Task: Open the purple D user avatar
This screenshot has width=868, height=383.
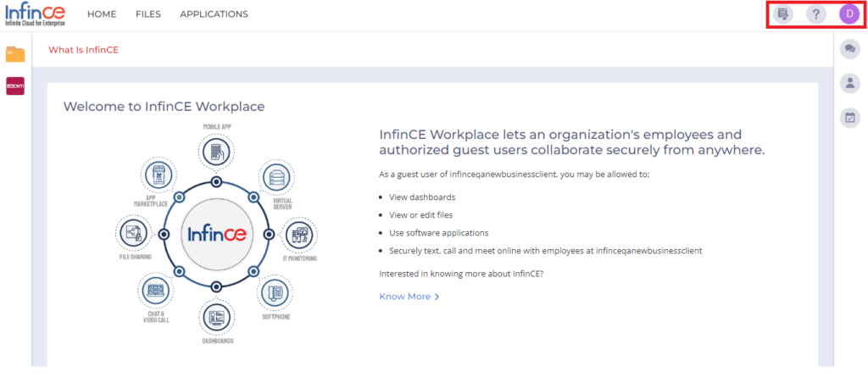Action: click(x=849, y=14)
